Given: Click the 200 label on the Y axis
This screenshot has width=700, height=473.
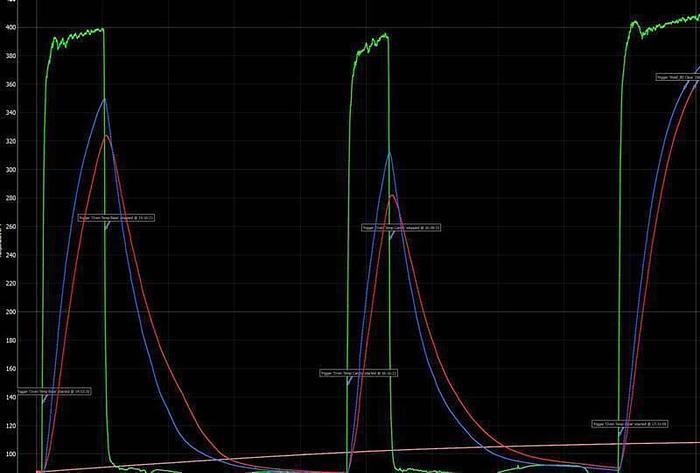Looking at the screenshot, I should pyautogui.click(x=10, y=312).
